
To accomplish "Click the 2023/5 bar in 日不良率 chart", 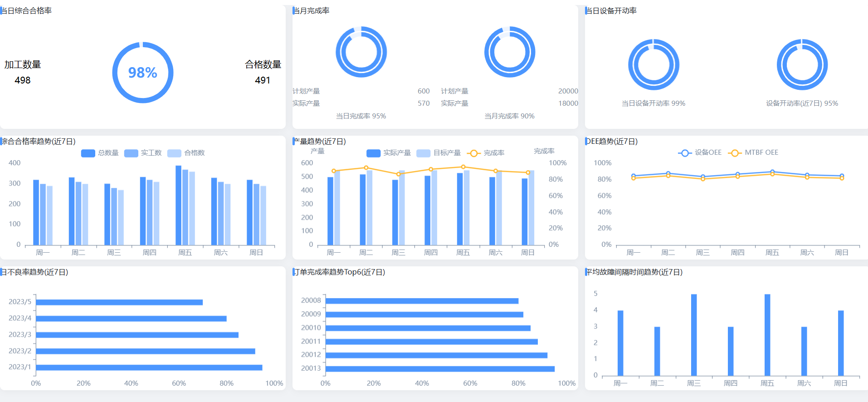I will pyautogui.click(x=119, y=302).
